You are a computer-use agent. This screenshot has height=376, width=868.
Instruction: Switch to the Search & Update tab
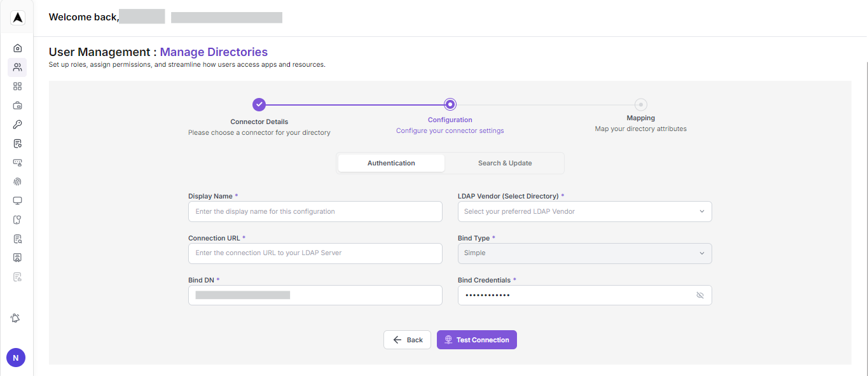(504, 163)
